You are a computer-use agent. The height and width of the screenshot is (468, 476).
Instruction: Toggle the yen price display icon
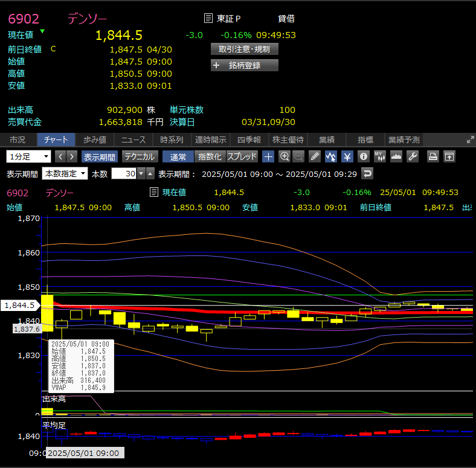point(347,156)
